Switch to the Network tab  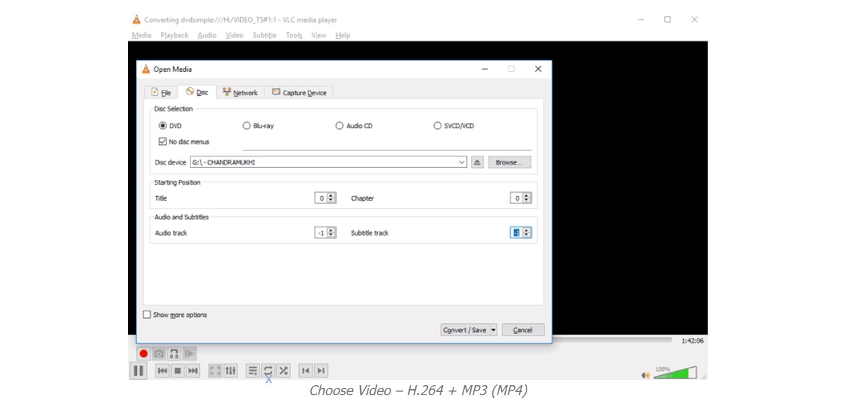click(240, 93)
